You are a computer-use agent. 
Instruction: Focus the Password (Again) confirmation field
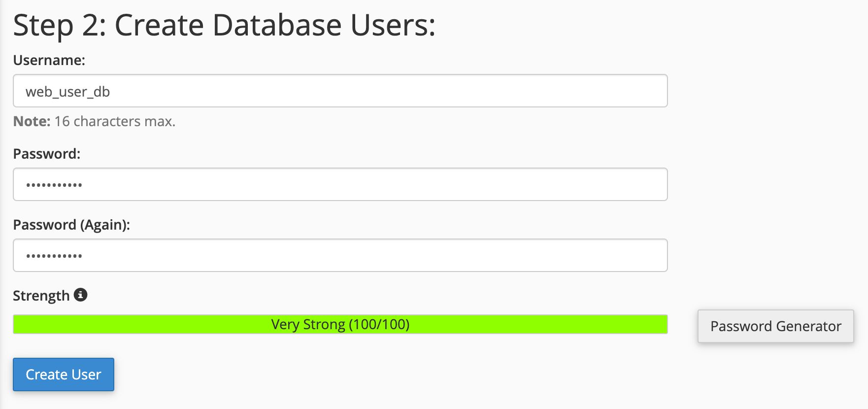coord(340,255)
